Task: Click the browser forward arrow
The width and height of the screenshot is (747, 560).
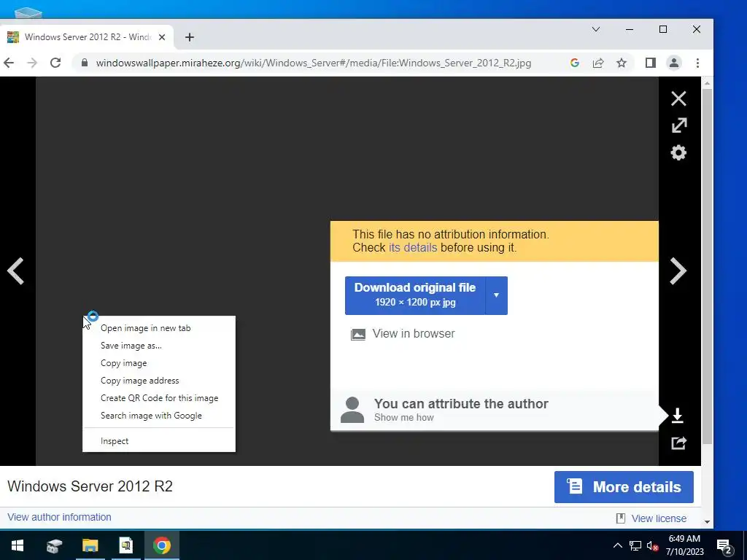Action: (x=32, y=63)
